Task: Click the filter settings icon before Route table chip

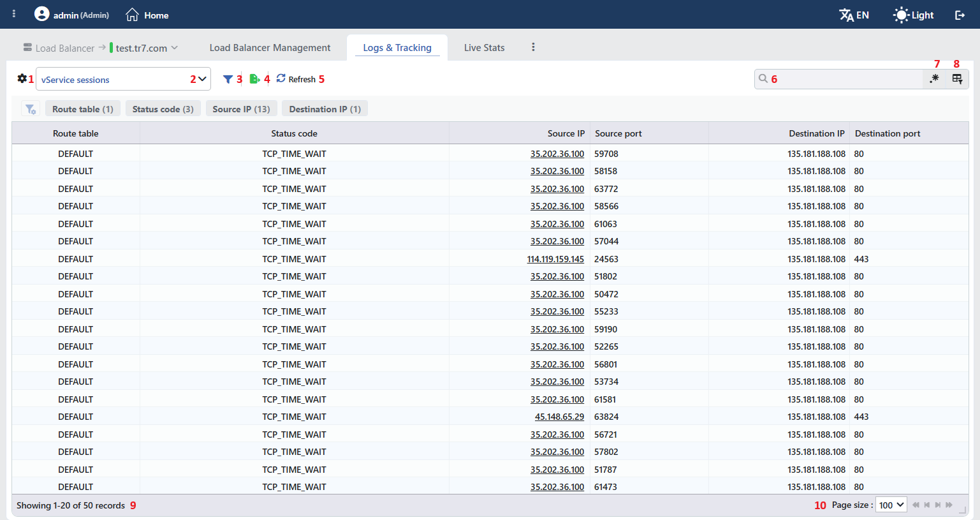Action: point(30,109)
